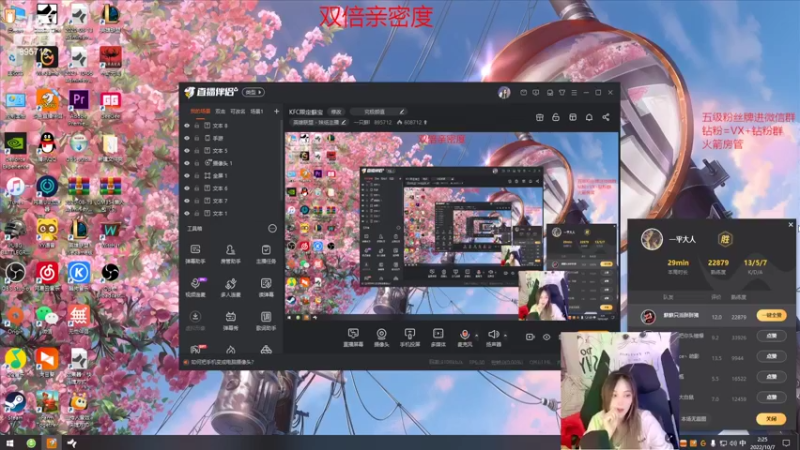Screen dimensions: 800x450
Task: Click the webcam overlay in the preview
Action: [x=542, y=295]
